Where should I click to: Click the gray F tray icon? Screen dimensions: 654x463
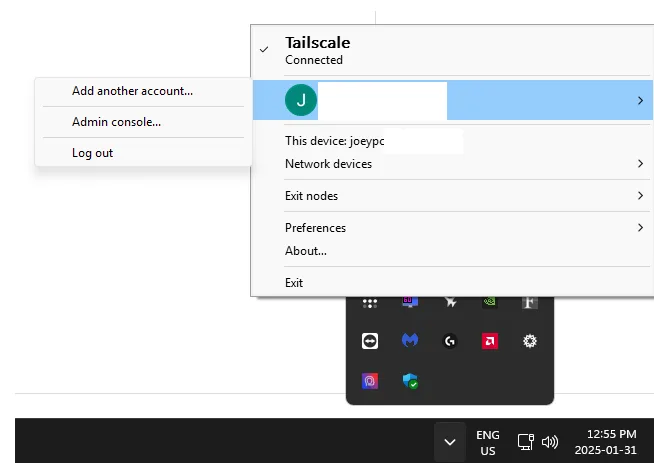pyautogui.click(x=530, y=302)
